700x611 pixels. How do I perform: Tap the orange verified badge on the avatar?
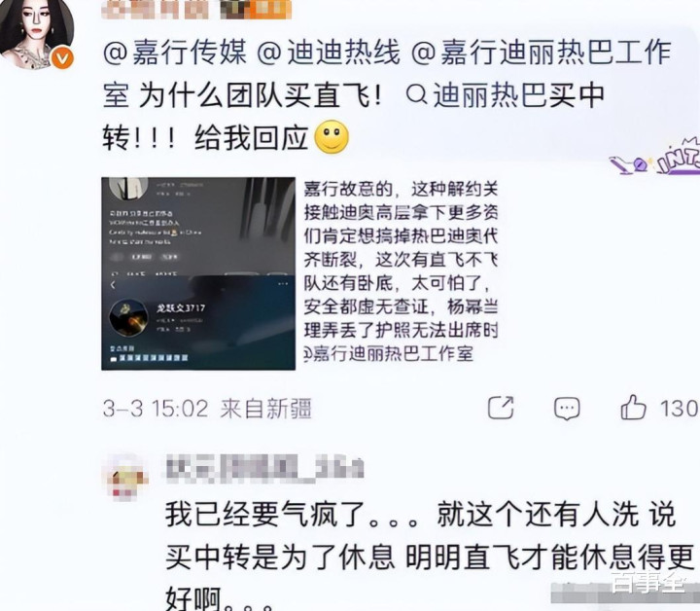62,58
